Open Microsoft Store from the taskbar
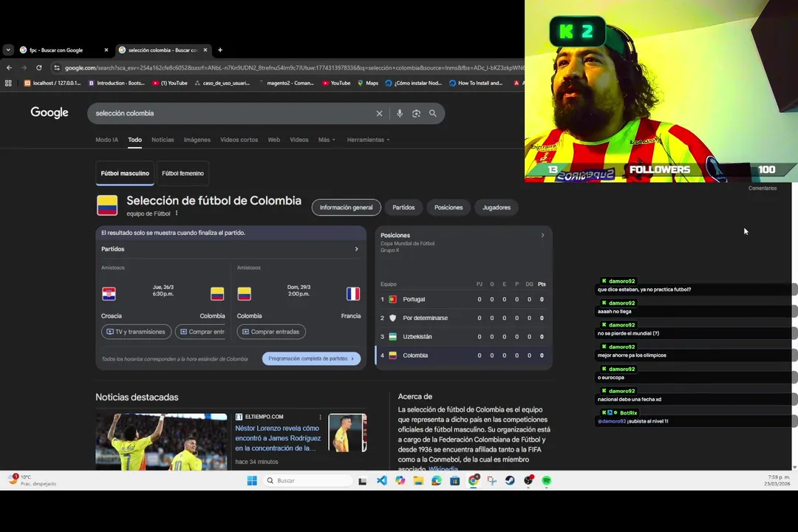This screenshot has width=798, height=532. [x=455, y=480]
